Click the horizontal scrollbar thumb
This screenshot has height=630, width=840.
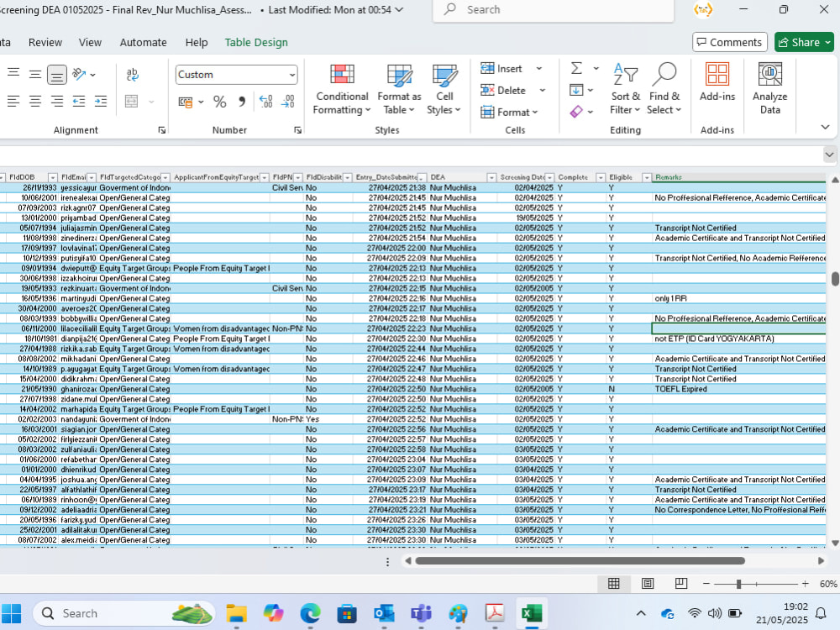580,561
